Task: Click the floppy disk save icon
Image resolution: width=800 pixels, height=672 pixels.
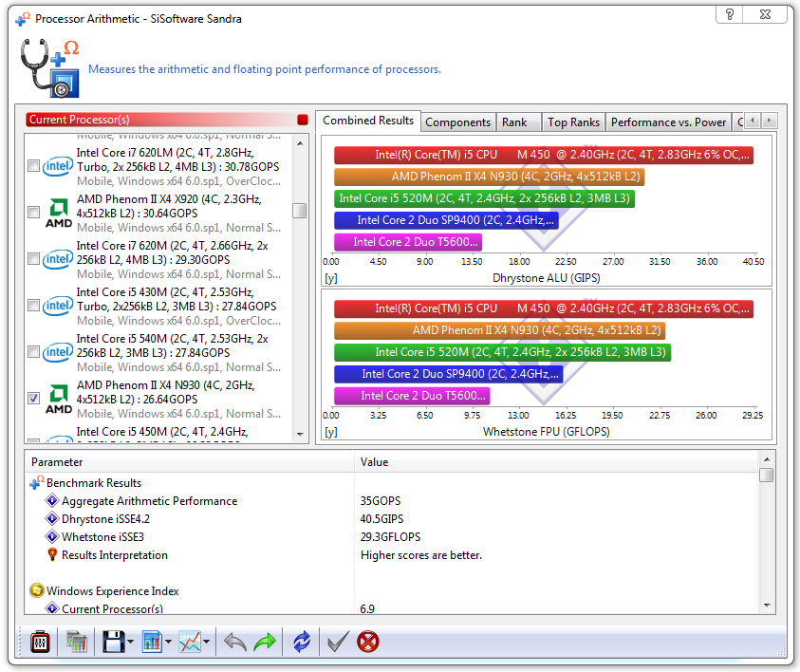Action: click(x=113, y=642)
